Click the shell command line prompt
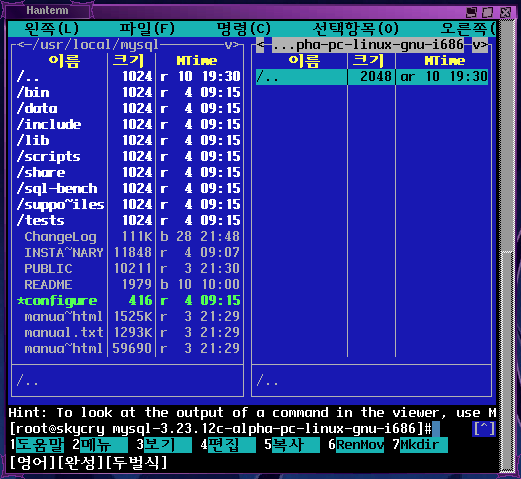This screenshot has width=521, height=479. (x=221, y=429)
